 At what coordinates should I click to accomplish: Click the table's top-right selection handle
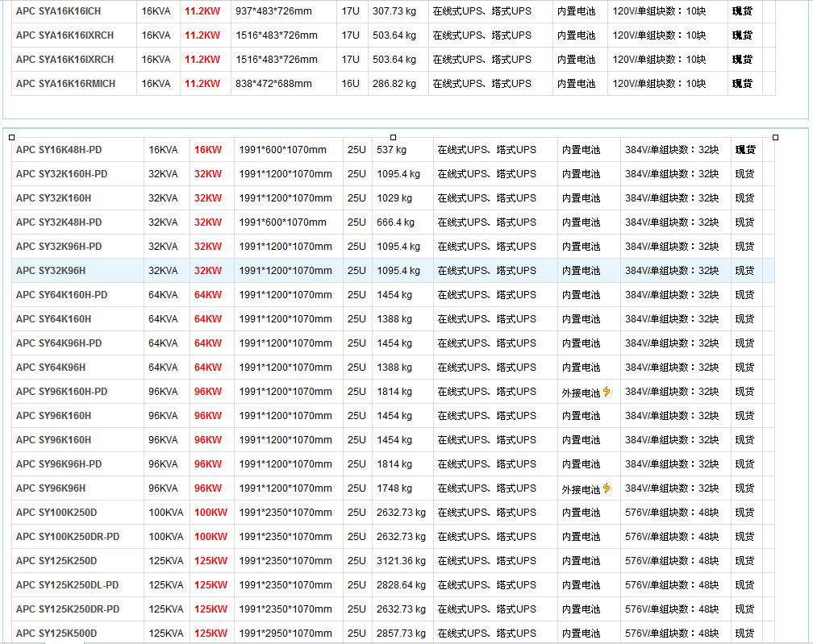(775, 138)
